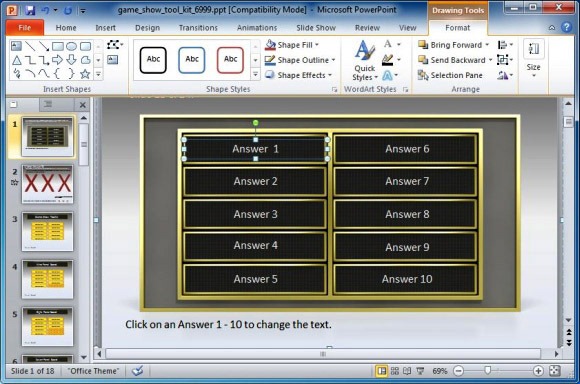Open WordArt Styles dialog launcher

pos(405,89)
